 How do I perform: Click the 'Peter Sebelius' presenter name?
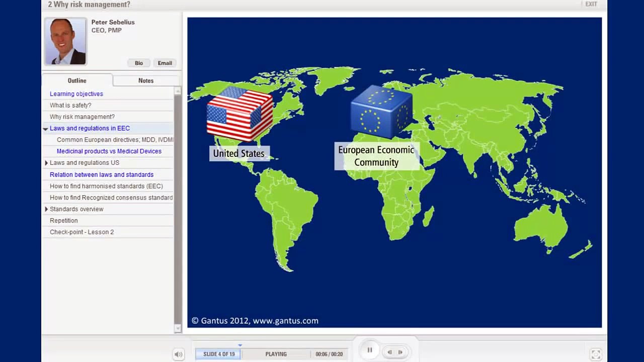tap(113, 23)
